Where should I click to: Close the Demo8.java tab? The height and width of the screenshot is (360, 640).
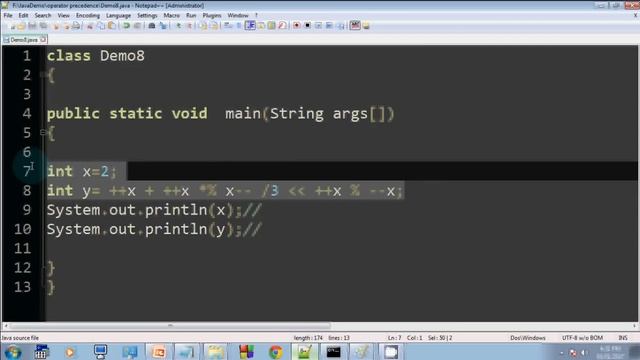point(43,40)
